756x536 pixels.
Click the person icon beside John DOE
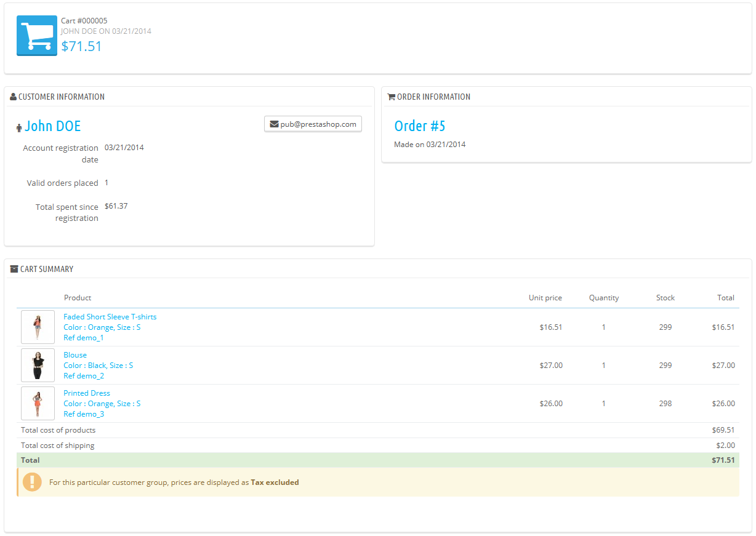pyautogui.click(x=19, y=127)
